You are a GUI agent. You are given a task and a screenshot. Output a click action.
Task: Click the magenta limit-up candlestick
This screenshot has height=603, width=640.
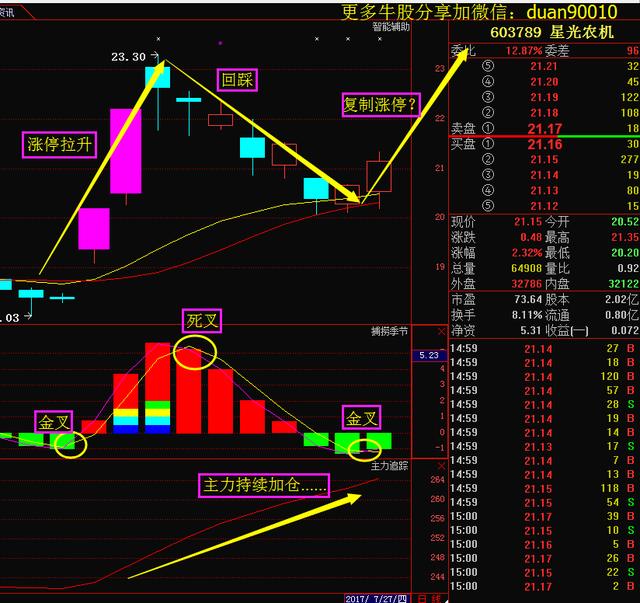tap(126, 150)
